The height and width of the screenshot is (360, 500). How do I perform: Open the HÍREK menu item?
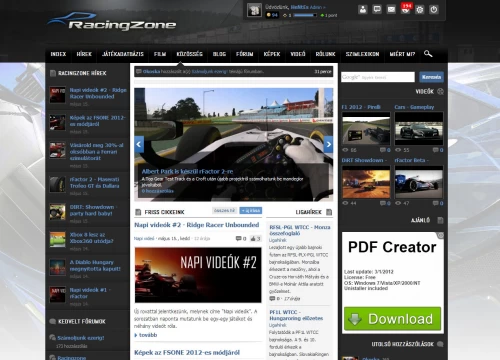(x=84, y=54)
